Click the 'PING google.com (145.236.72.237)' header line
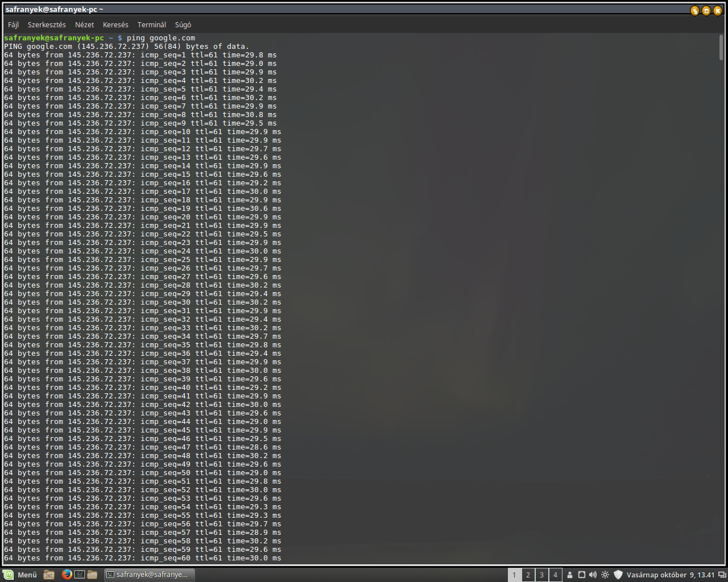The image size is (728, 582). click(127, 47)
